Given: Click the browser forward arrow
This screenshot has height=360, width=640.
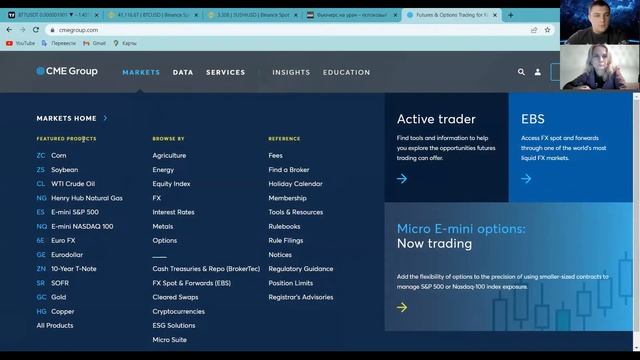Looking at the screenshot, I should (22, 30).
